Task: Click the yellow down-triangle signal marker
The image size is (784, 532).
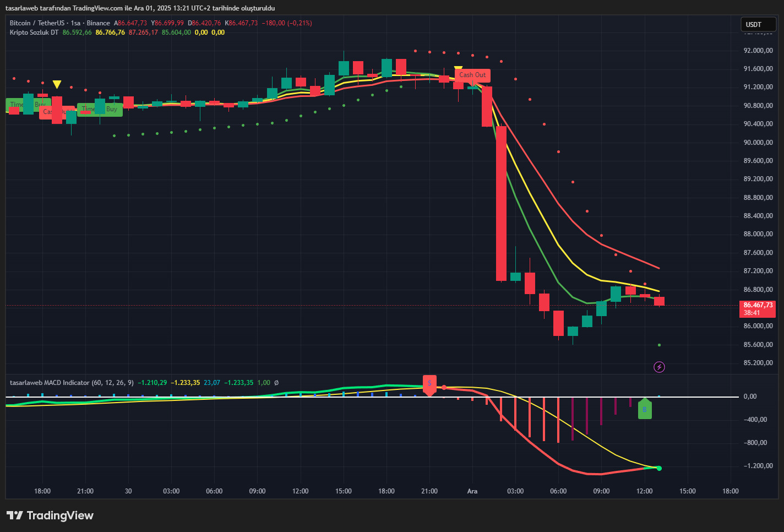Action: [57, 84]
